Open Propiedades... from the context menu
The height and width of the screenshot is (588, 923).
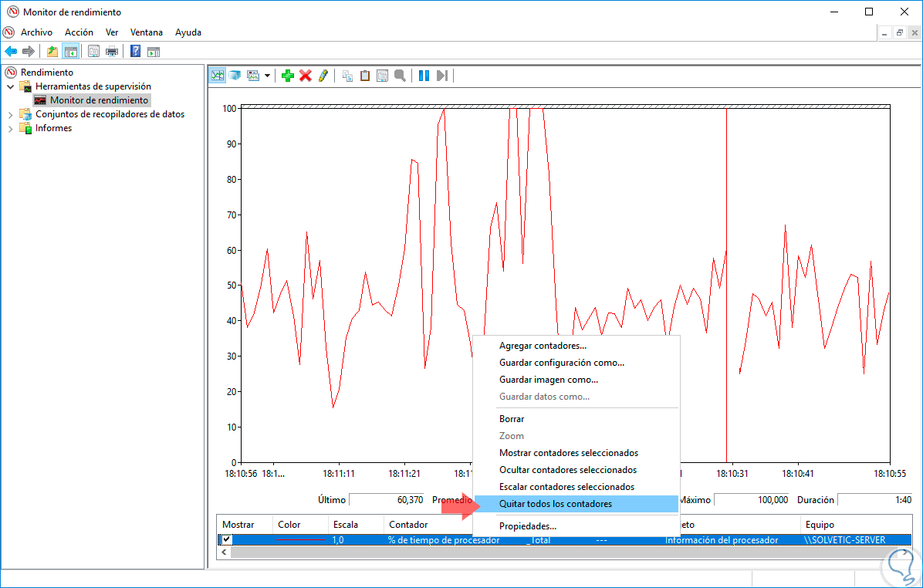pyautogui.click(x=576, y=526)
